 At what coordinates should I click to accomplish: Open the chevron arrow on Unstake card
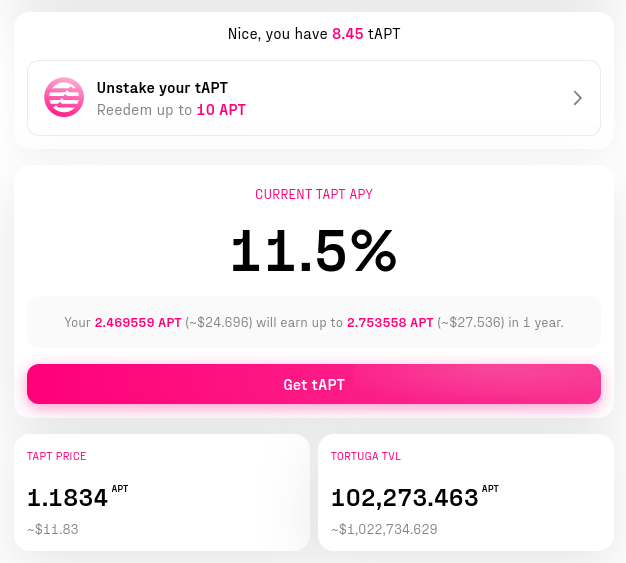click(x=577, y=98)
